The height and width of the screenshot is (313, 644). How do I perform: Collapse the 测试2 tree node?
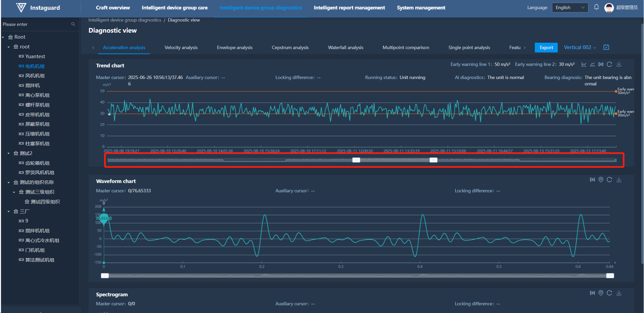(9, 153)
